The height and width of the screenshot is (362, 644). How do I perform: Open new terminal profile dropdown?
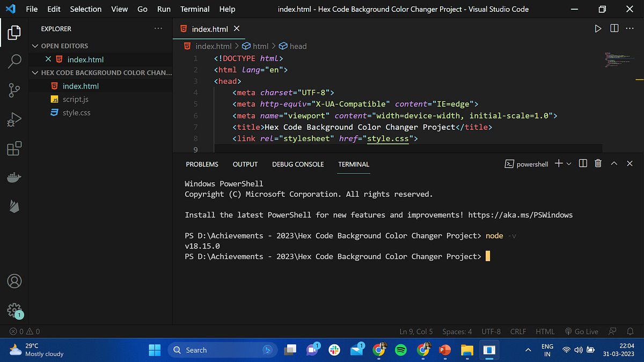pyautogui.click(x=568, y=164)
